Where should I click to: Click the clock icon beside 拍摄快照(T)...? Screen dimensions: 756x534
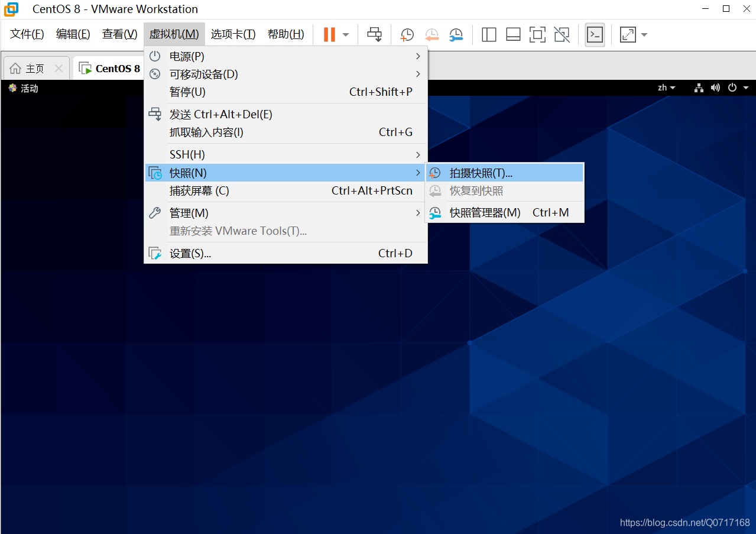coord(435,173)
